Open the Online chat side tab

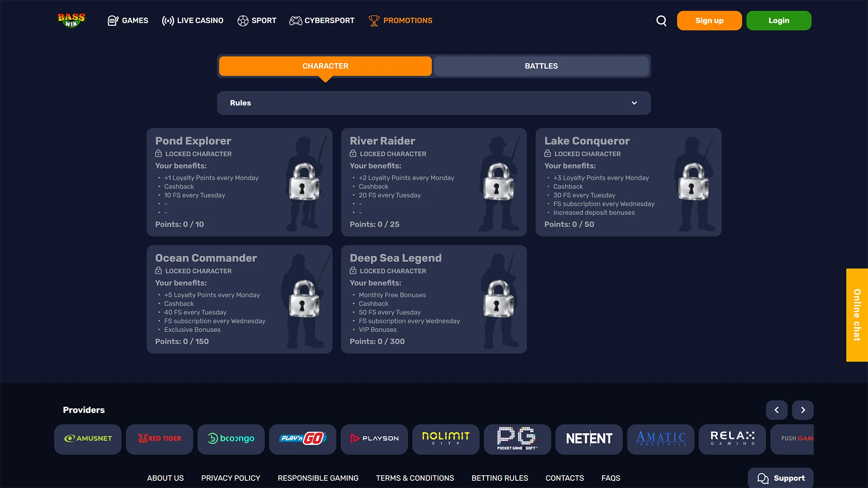[857, 315]
